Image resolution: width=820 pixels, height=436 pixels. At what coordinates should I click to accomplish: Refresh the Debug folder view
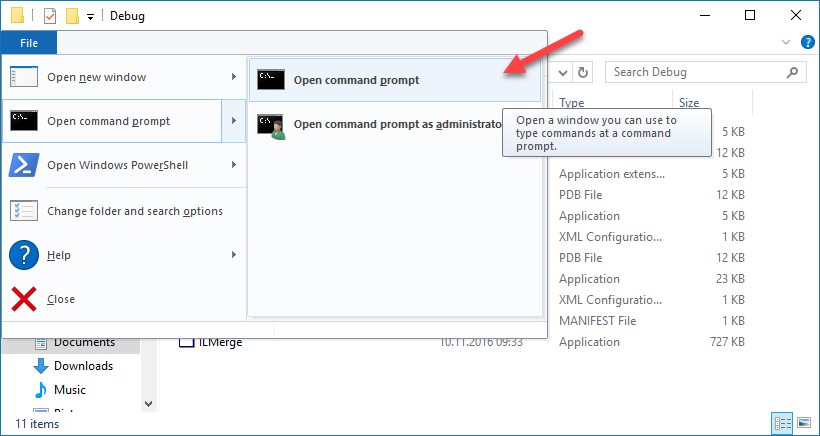click(583, 72)
